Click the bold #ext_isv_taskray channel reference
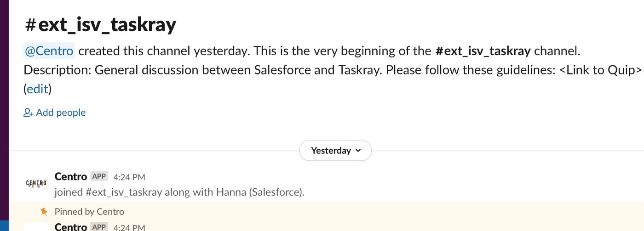 click(x=483, y=51)
